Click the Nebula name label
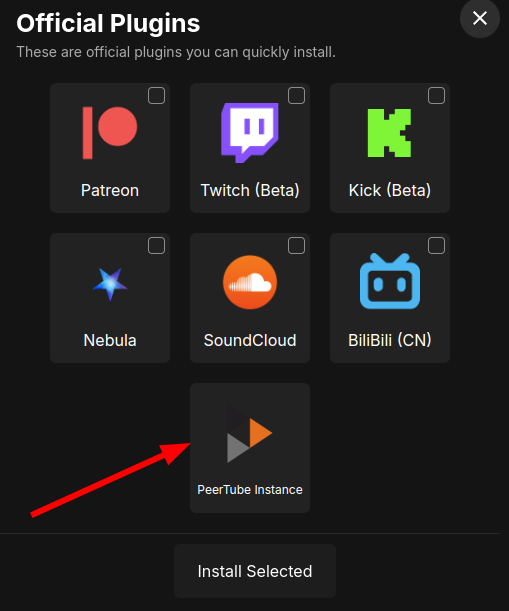The height and width of the screenshot is (611, 509). (110, 341)
